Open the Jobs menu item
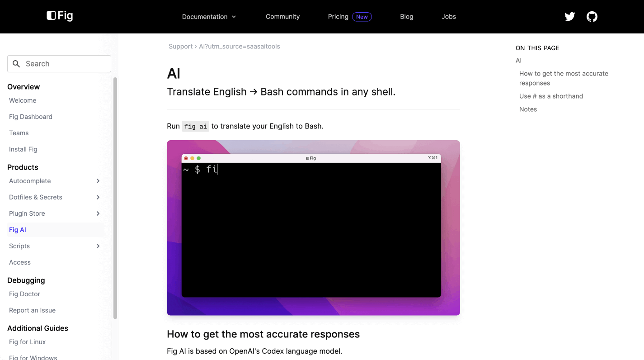The height and width of the screenshot is (360, 644). 448,16
